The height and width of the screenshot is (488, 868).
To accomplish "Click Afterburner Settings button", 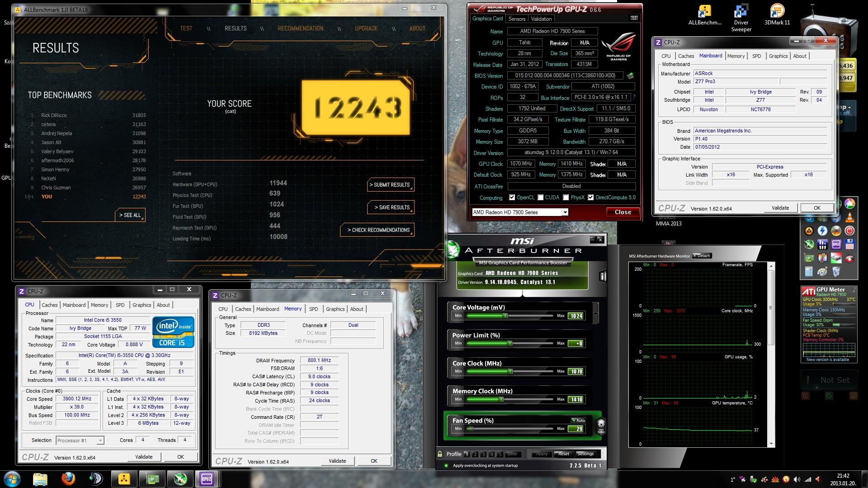I will [x=585, y=454].
